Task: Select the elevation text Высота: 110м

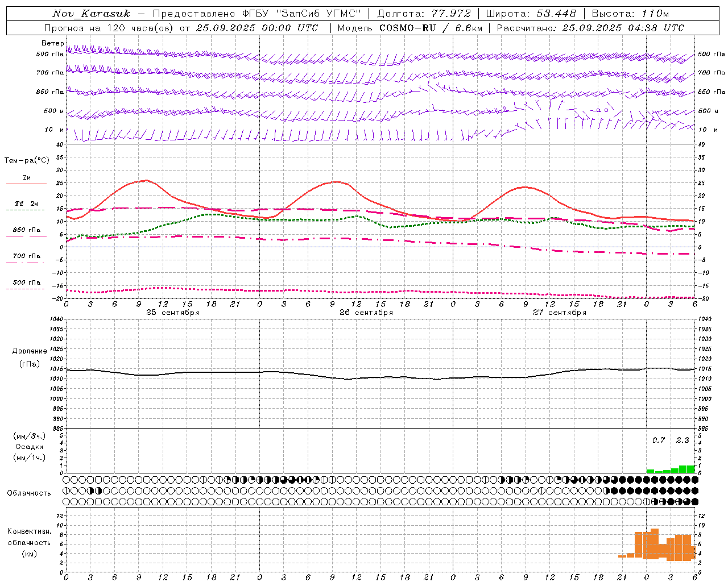Action: [630, 14]
